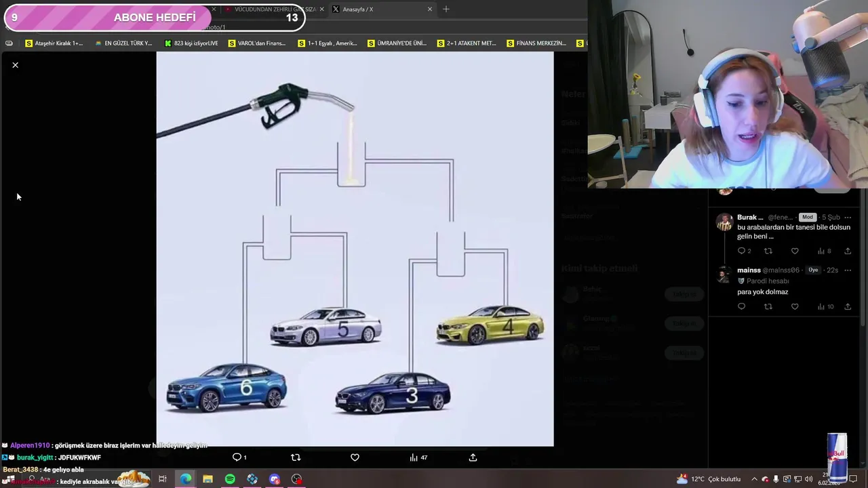Open more options on mainss comment
The image size is (868, 488).
click(848, 270)
